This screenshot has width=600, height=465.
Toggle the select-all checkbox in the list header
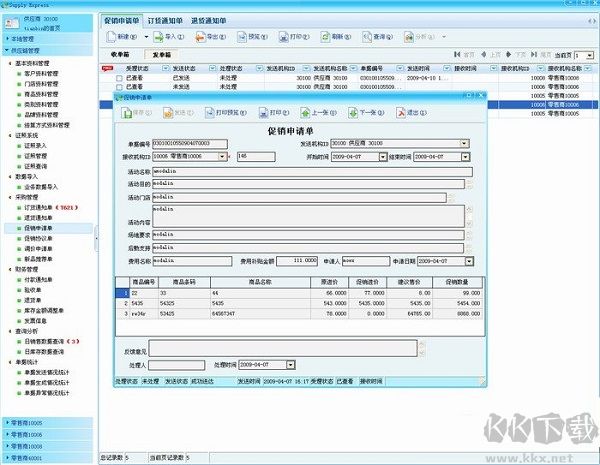[x=108, y=69]
